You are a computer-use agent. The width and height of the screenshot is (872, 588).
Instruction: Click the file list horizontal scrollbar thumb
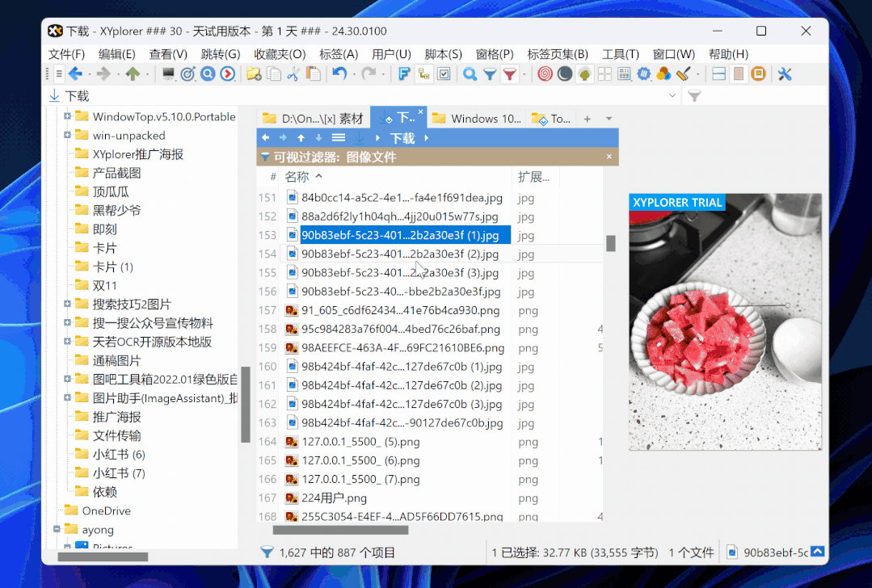(340, 530)
